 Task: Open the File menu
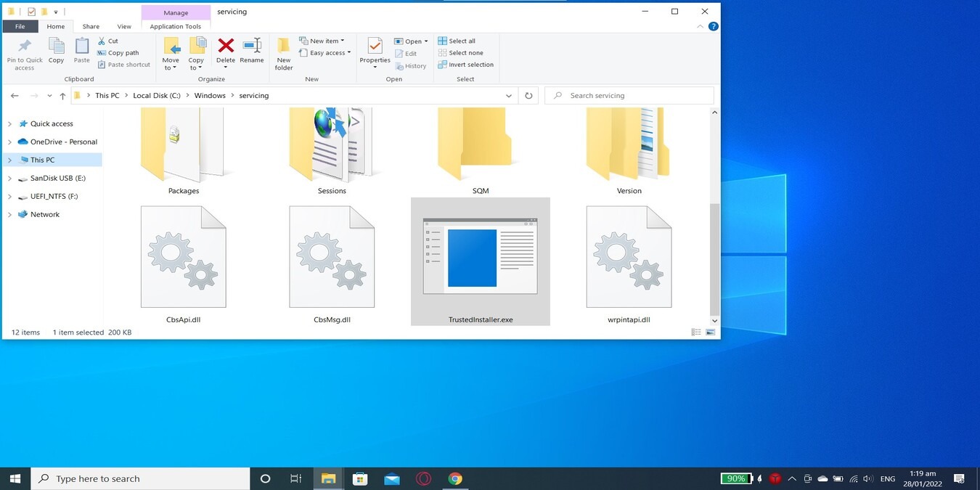click(x=20, y=25)
